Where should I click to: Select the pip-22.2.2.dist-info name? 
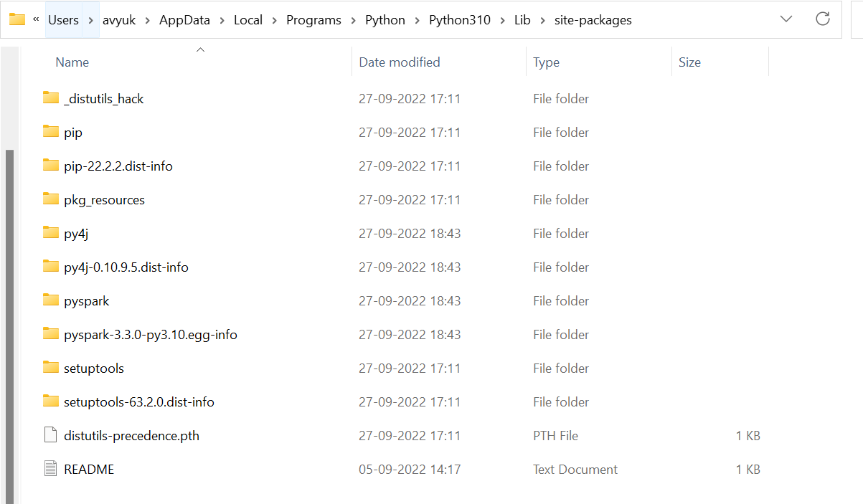(x=118, y=166)
